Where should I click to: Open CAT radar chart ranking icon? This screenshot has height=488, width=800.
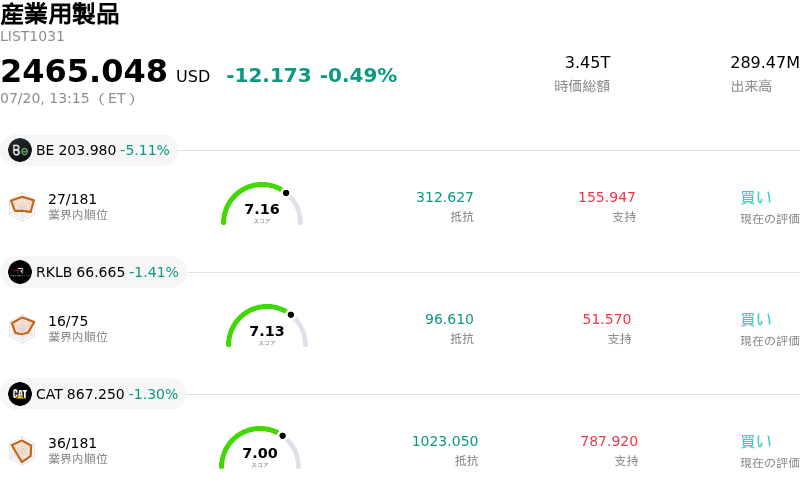click(22, 451)
